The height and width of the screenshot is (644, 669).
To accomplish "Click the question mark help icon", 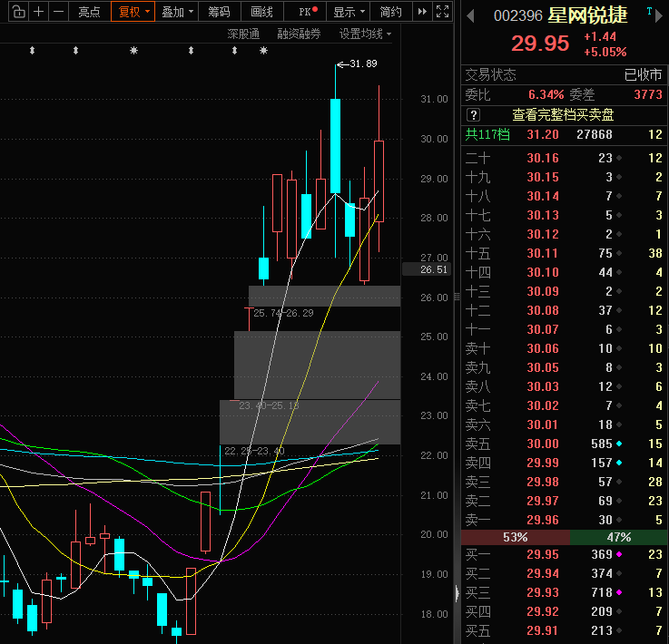I will click(x=474, y=114).
